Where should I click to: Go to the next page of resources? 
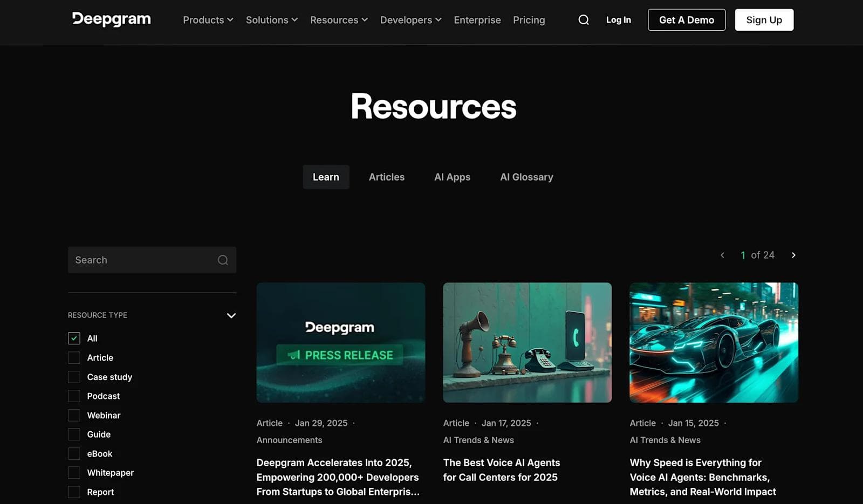tap(793, 255)
